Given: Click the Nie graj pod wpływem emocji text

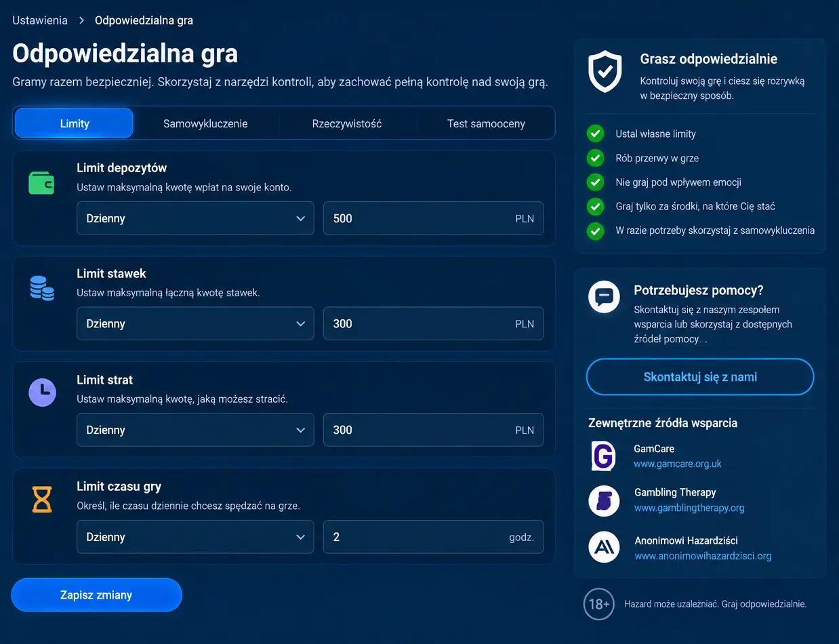Looking at the screenshot, I should coord(678,182).
